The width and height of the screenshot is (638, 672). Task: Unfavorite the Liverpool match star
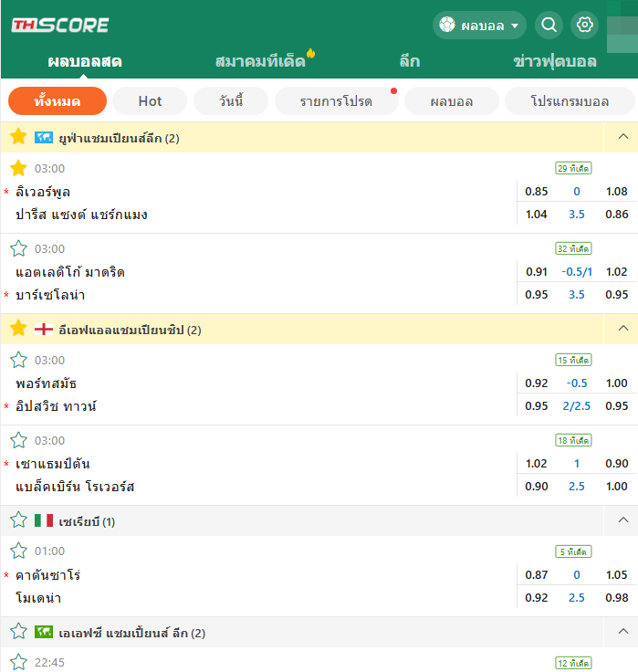tap(18, 168)
